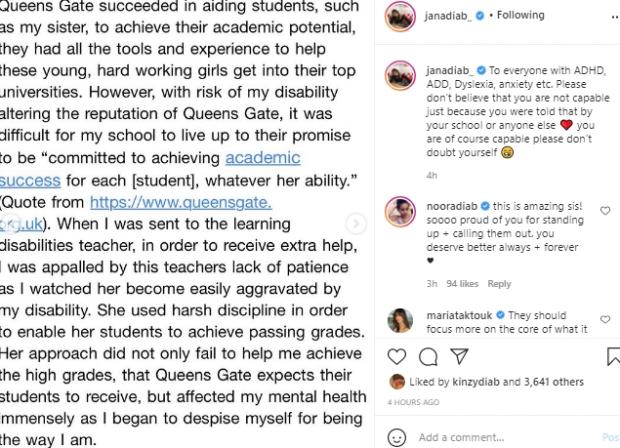Image resolution: width=620 pixels, height=448 pixels.
Task: Save post with bookmark icon
Action: click(x=613, y=356)
